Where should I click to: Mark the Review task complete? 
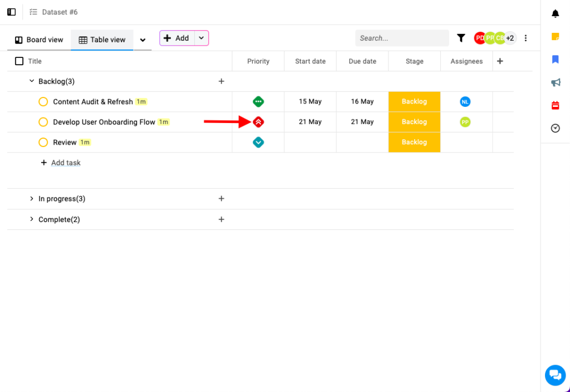pyautogui.click(x=43, y=143)
